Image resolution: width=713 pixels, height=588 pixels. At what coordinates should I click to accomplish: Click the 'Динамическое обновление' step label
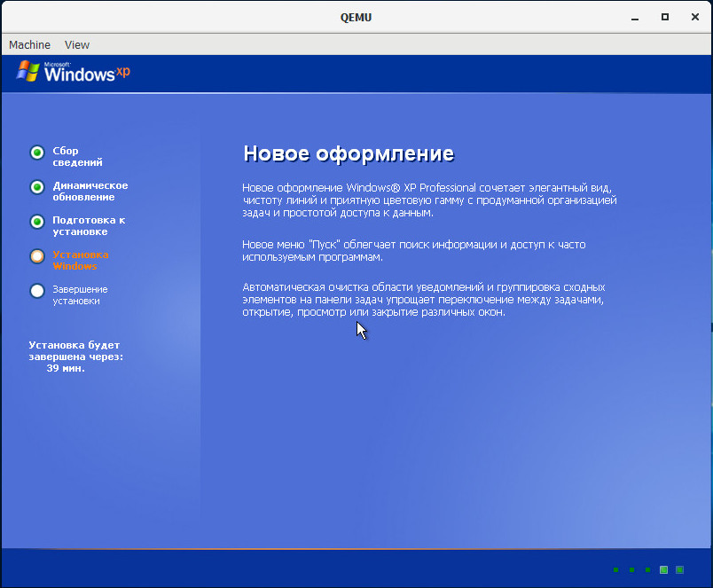click(90, 191)
